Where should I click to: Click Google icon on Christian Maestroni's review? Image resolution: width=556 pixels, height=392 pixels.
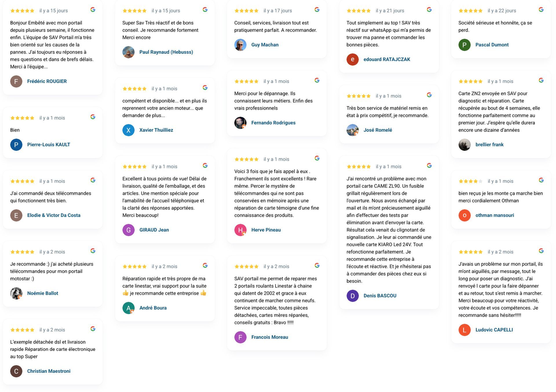[x=93, y=329]
